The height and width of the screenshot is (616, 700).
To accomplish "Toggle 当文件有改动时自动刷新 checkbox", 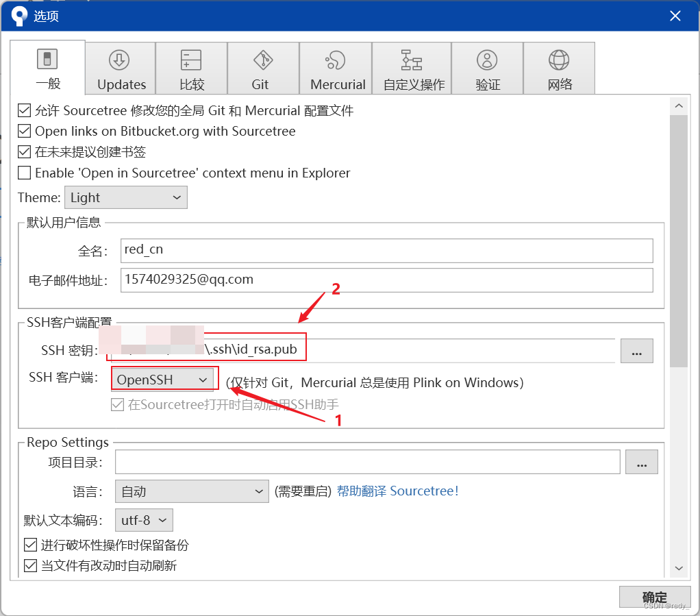I will click(x=30, y=565).
